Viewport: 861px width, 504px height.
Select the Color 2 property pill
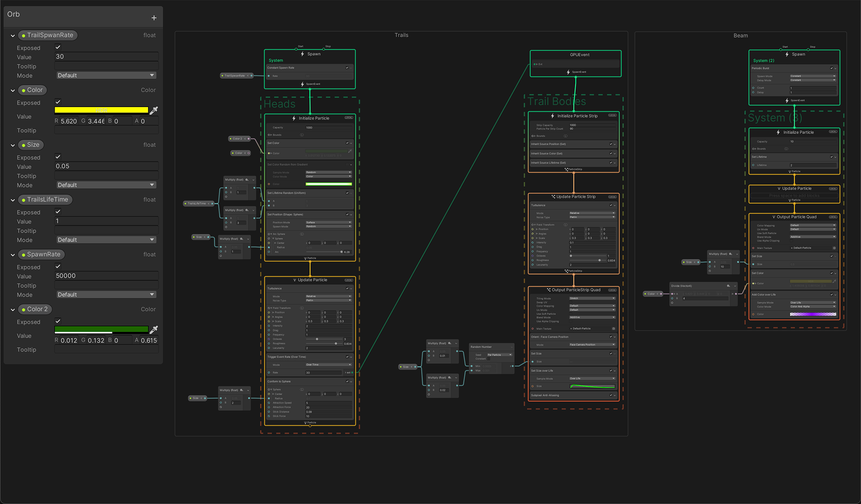pos(35,309)
